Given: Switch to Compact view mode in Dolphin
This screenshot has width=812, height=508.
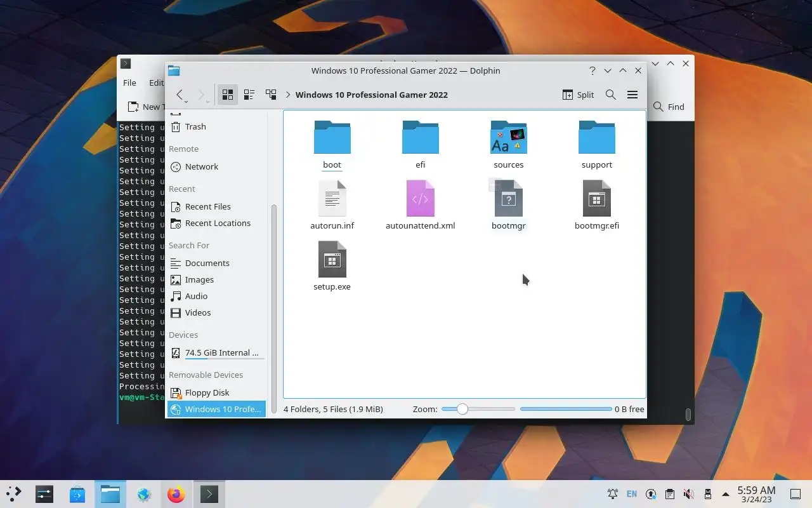Looking at the screenshot, I should 249,95.
